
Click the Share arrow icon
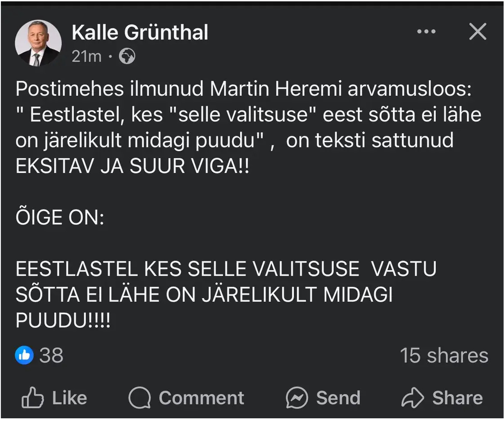[412, 398]
